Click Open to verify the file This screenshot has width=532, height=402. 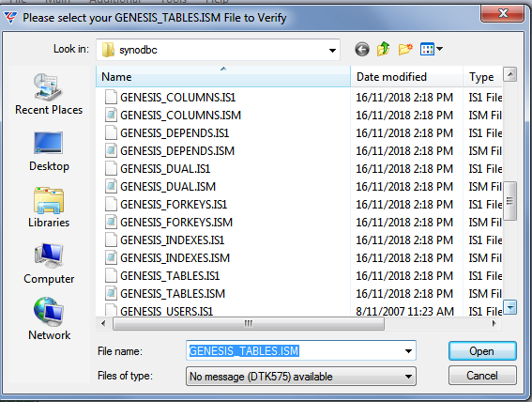pyautogui.click(x=482, y=350)
